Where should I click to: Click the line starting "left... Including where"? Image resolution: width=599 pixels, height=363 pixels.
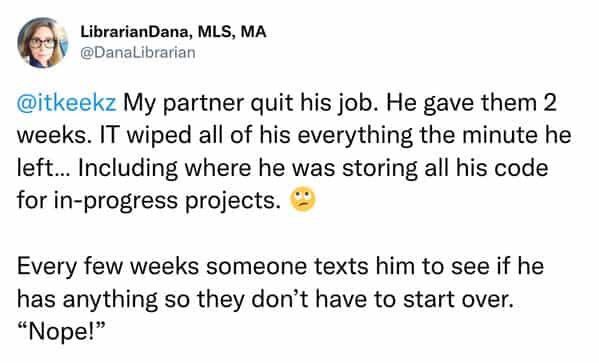tap(282, 168)
